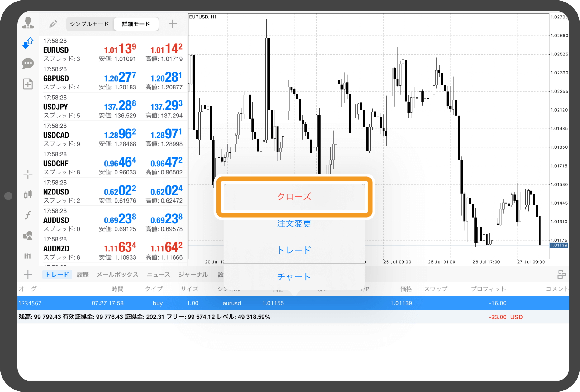Choose Chart (チャート) in popup menu

294,277
